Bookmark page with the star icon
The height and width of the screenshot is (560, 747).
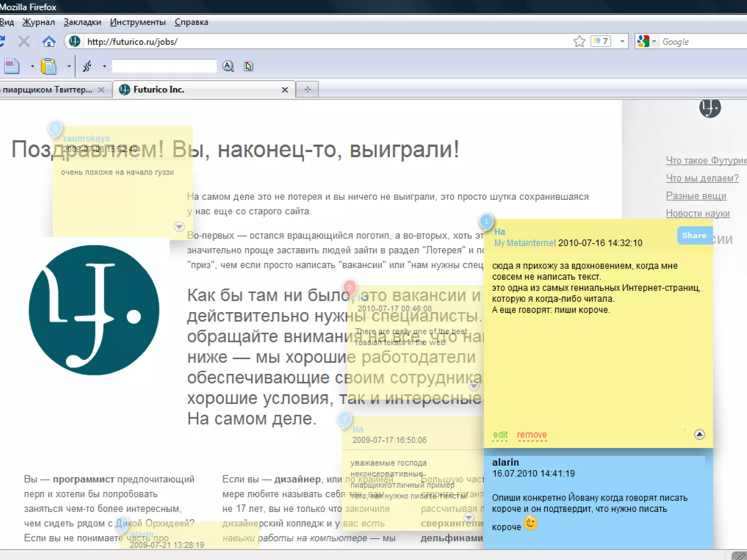coord(579,42)
